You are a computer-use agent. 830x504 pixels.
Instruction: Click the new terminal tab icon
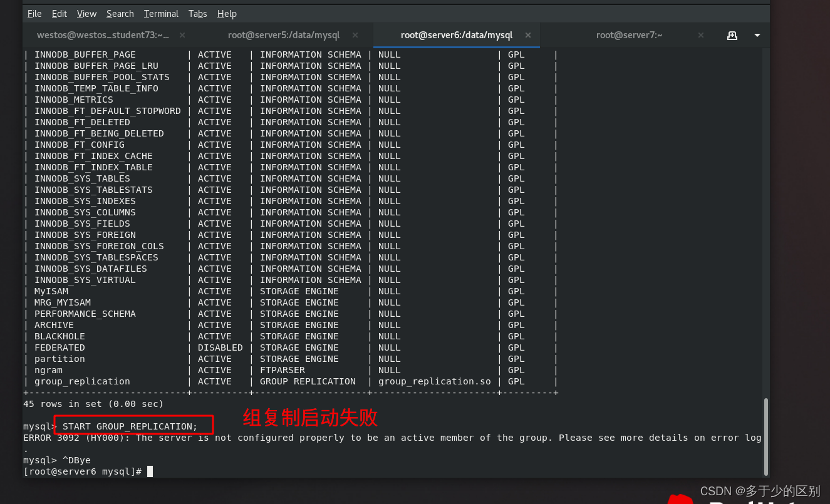point(732,35)
